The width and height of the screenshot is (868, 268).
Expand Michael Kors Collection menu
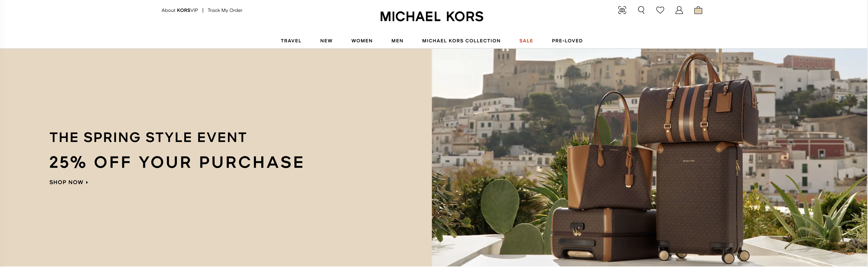461,41
